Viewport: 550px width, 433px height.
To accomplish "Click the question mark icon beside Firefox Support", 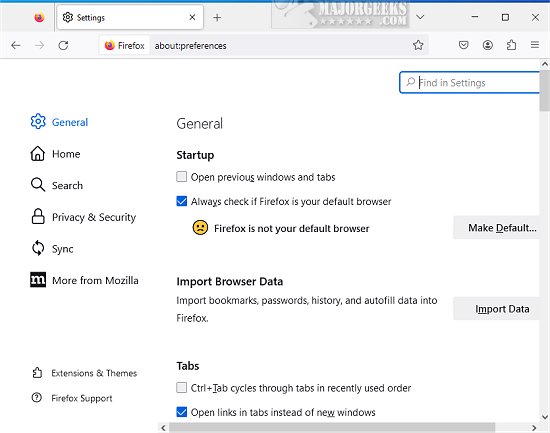I will (36, 398).
